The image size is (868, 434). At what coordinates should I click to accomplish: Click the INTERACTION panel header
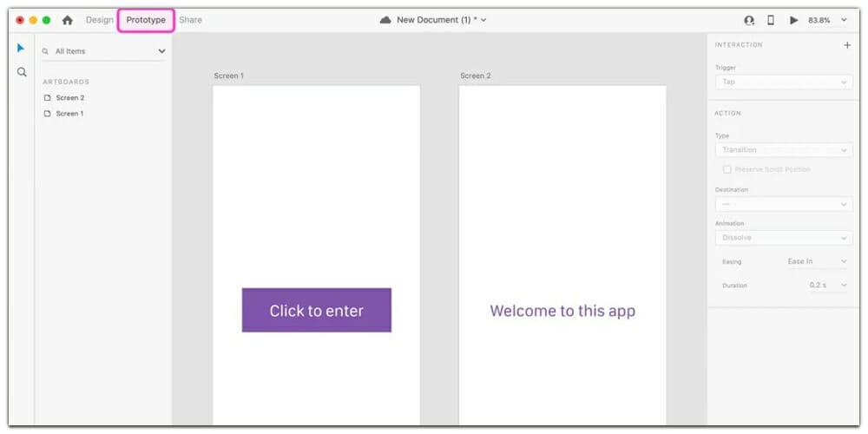click(739, 45)
